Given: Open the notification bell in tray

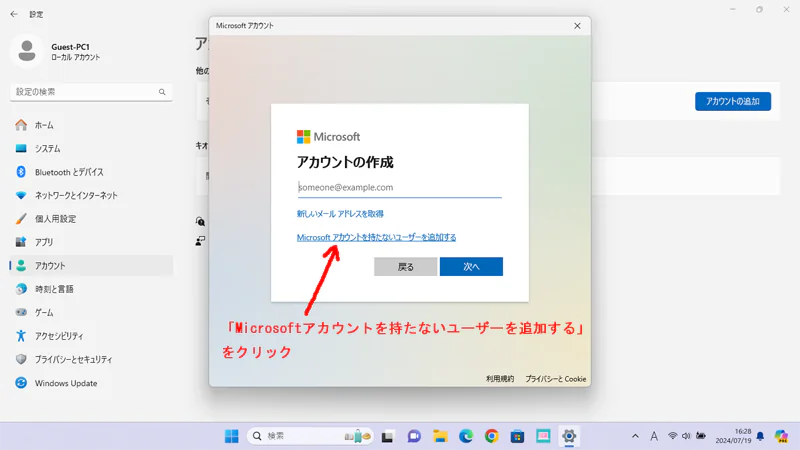Looking at the screenshot, I should point(760,436).
